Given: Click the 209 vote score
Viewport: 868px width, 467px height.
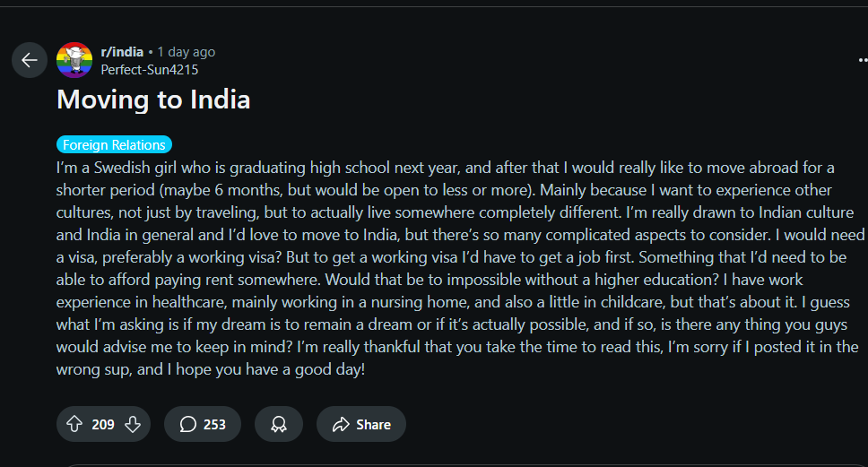Looking at the screenshot, I should point(103,424).
